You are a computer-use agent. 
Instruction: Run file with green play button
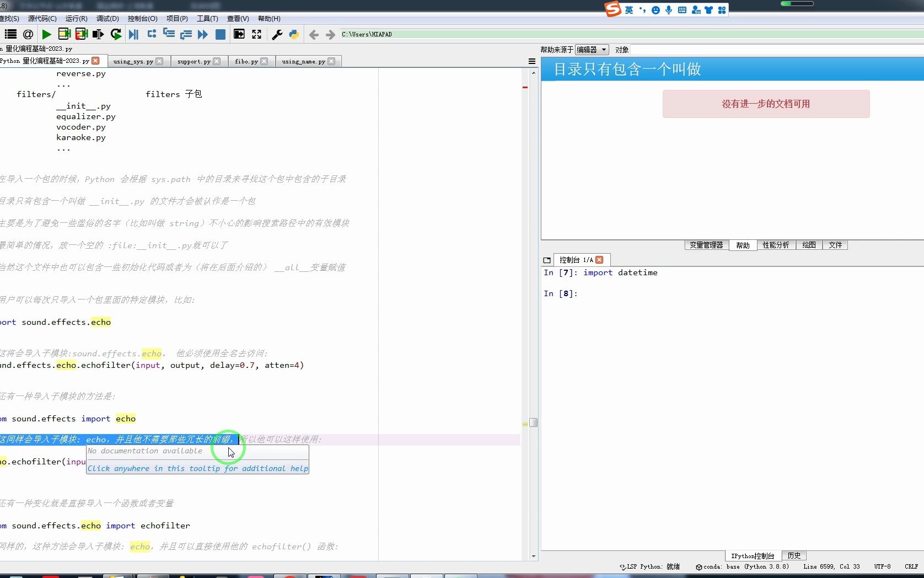point(46,34)
